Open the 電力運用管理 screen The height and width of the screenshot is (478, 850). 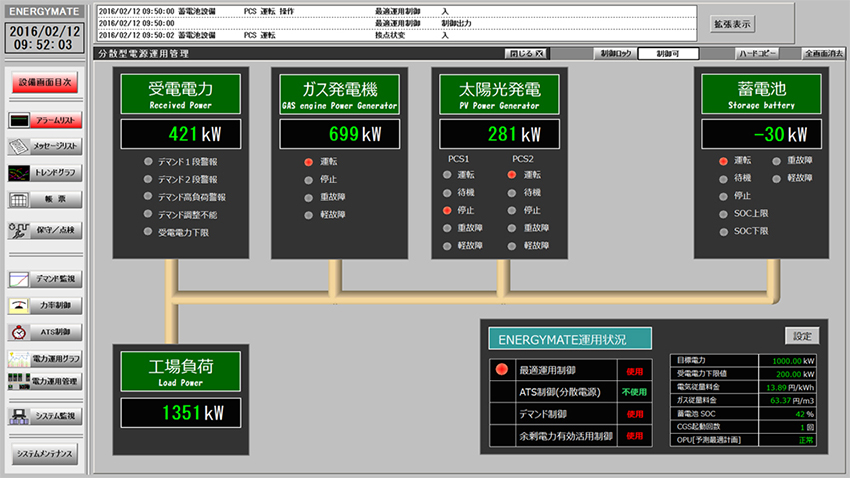[x=45, y=381]
